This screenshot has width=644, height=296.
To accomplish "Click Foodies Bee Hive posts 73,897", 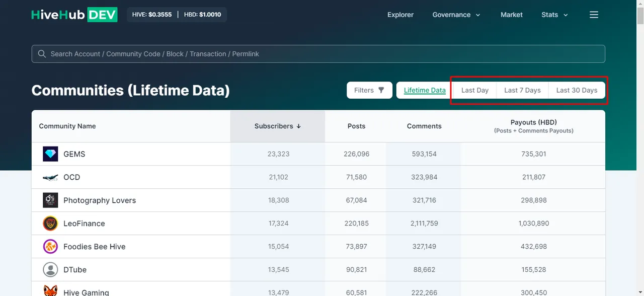I will pyautogui.click(x=357, y=247).
